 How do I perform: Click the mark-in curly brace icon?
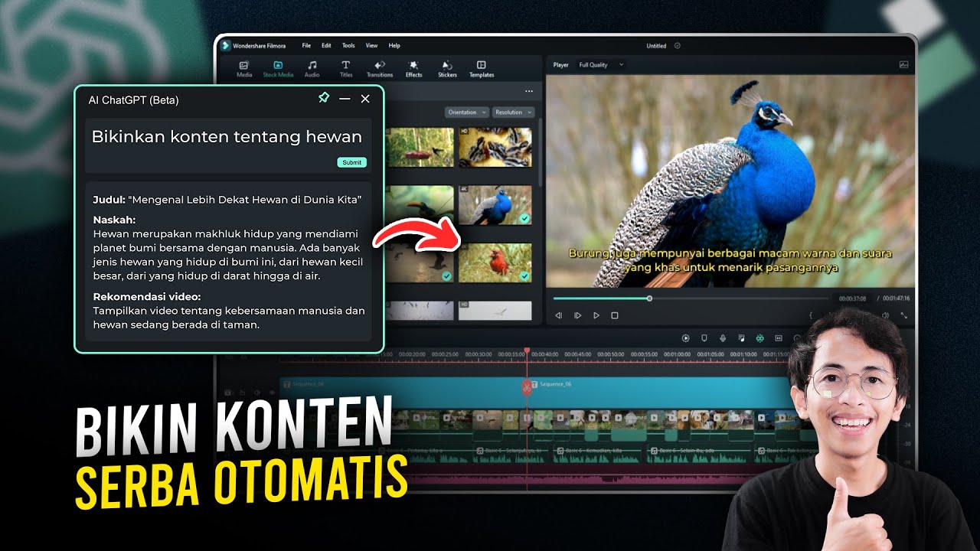(810, 315)
